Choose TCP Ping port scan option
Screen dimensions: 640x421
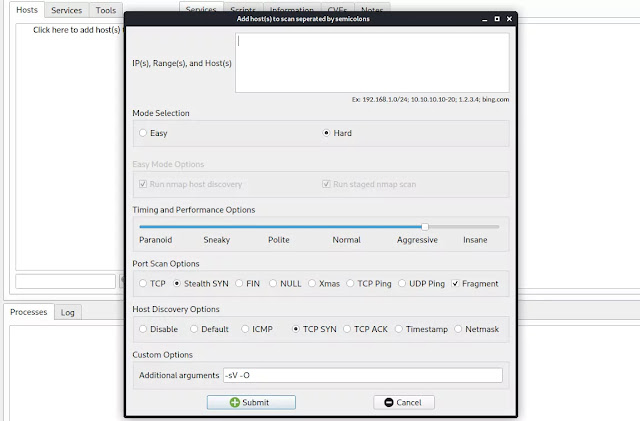pyautogui.click(x=350, y=283)
